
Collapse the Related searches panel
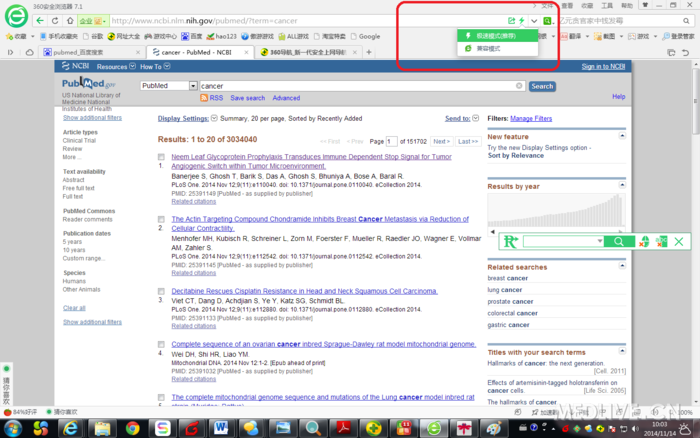click(622, 266)
